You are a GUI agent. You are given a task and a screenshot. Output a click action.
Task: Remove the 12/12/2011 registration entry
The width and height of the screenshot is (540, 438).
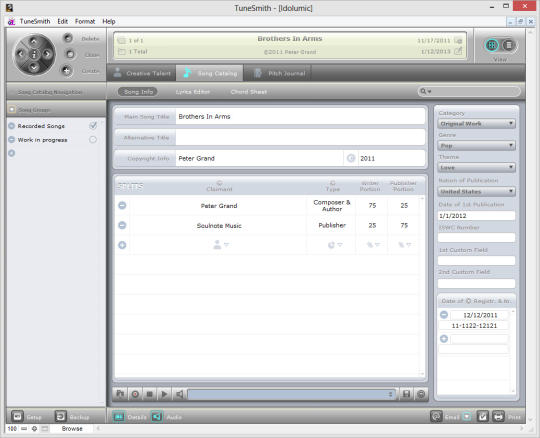[444, 315]
